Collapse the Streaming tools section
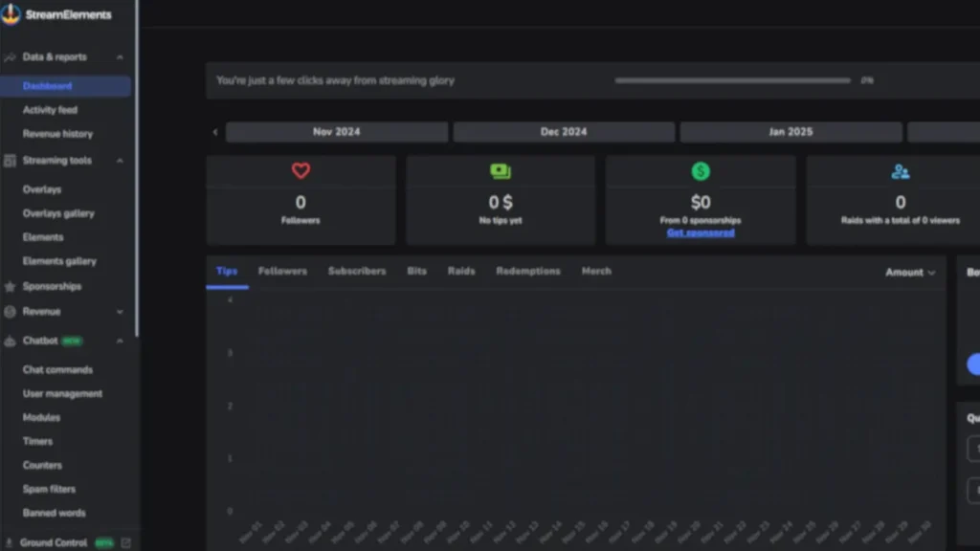Viewport: 980px width, 551px height. pyautogui.click(x=120, y=161)
